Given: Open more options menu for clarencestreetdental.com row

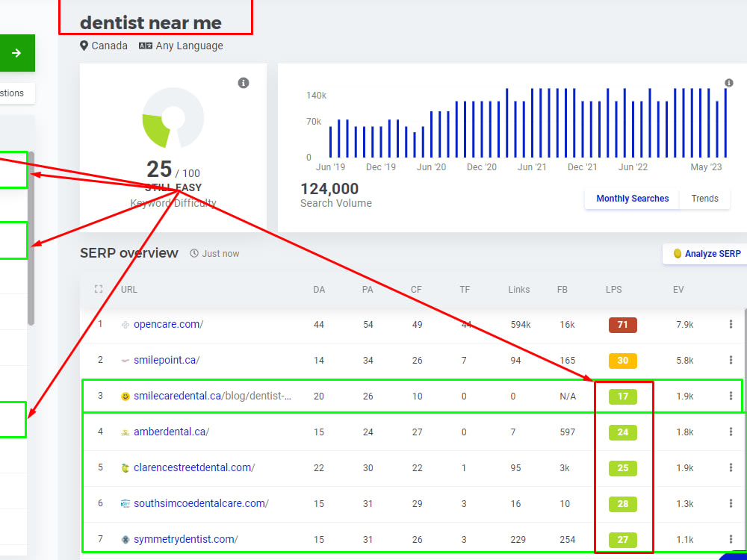Looking at the screenshot, I should pos(731,467).
